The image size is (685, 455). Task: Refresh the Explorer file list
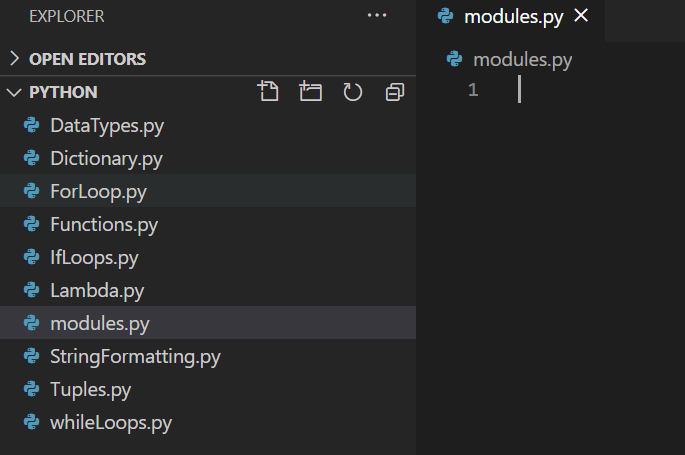[x=353, y=92]
